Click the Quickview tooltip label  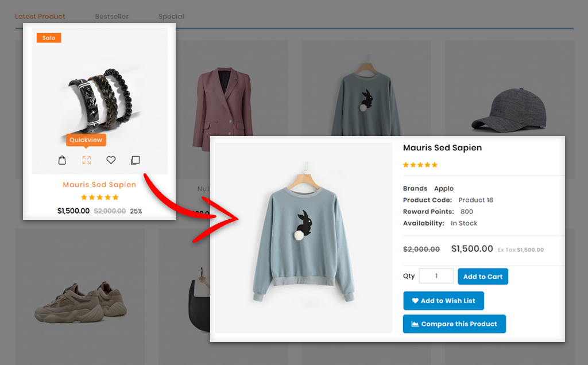[x=86, y=140]
